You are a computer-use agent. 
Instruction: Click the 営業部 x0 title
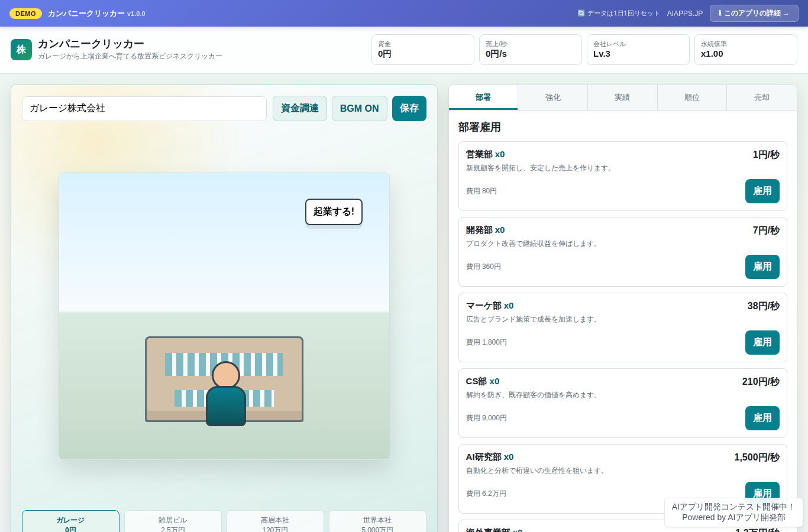pyautogui.click(x=486, y=154)
